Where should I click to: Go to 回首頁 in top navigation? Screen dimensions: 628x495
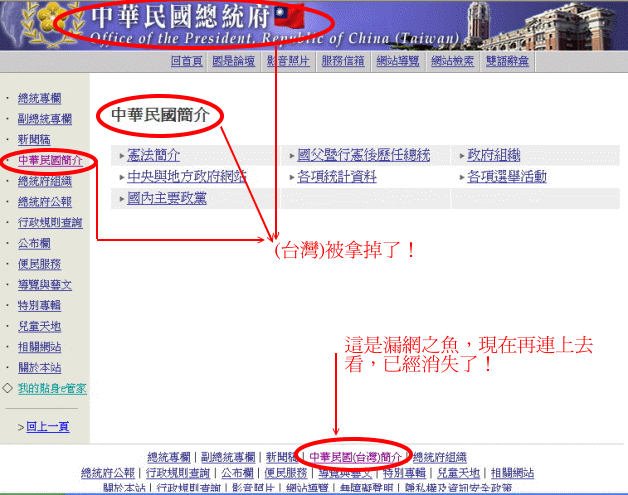pos(187,61)
